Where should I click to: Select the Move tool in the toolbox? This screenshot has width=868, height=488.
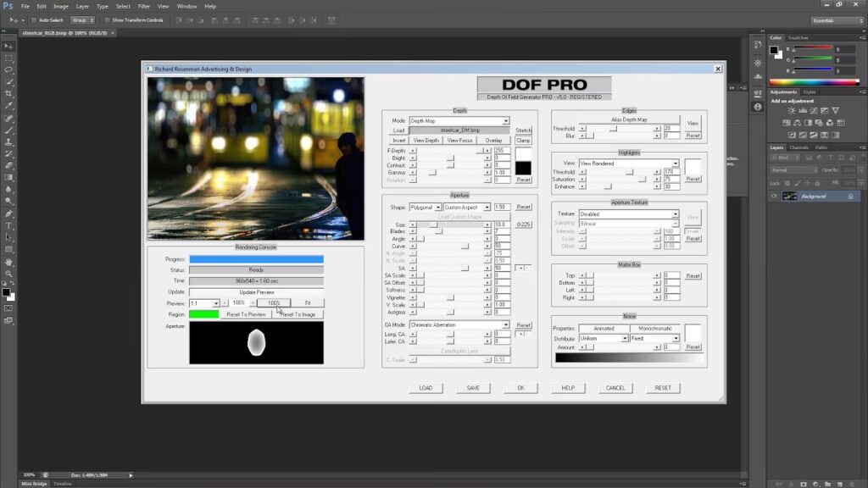[x=8, y=47]
